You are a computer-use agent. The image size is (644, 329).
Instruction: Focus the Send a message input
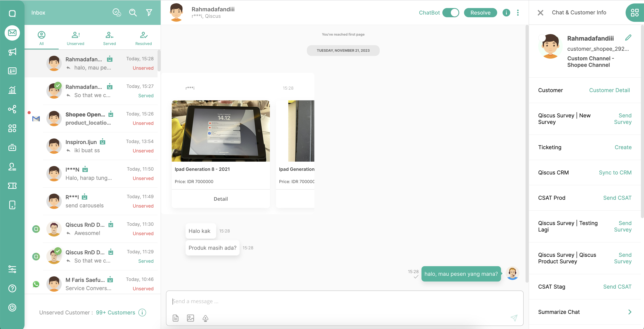pyautogui.click(x=344, y=301)
